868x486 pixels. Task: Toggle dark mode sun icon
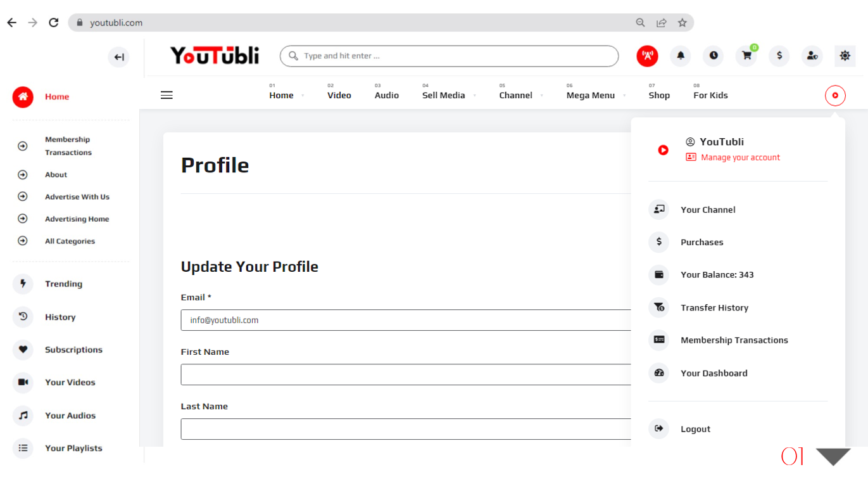click(845, 56)
